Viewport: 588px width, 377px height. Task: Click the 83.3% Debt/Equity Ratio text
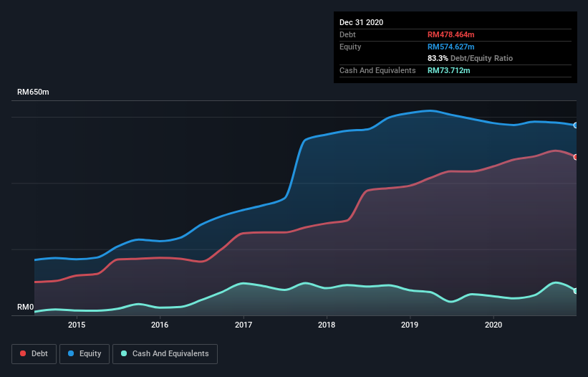coord(470,58)
